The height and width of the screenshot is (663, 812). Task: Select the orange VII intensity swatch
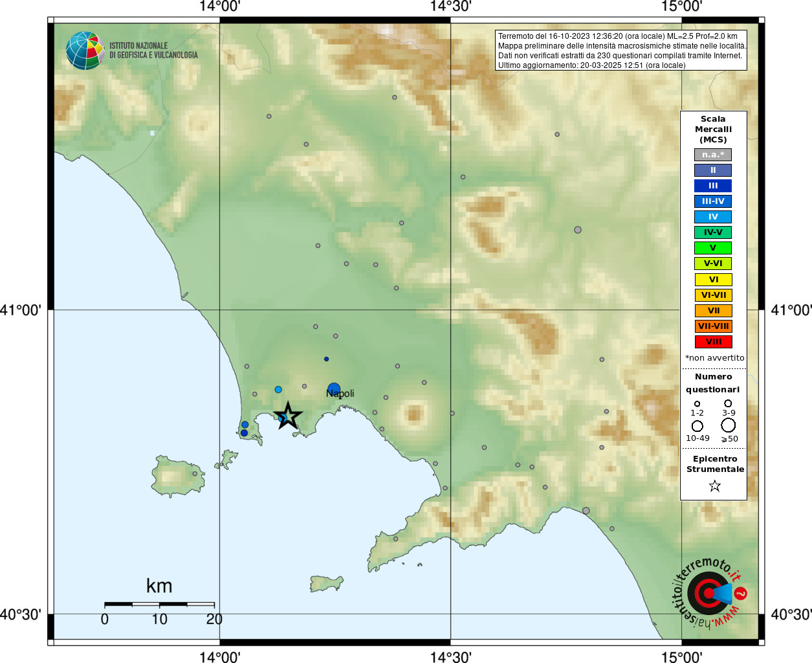[x=713, y=311]
